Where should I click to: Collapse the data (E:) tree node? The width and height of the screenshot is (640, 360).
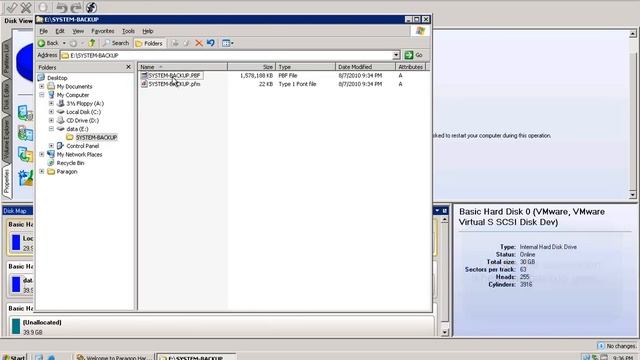pyautogui.click(x=51, y=129)
